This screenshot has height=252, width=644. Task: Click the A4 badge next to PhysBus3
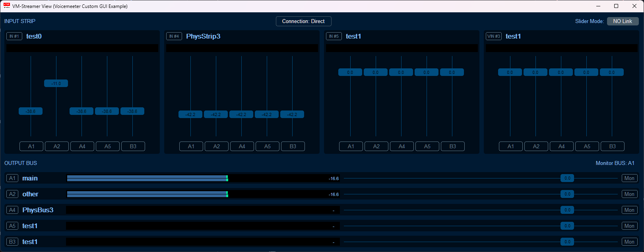12,210
